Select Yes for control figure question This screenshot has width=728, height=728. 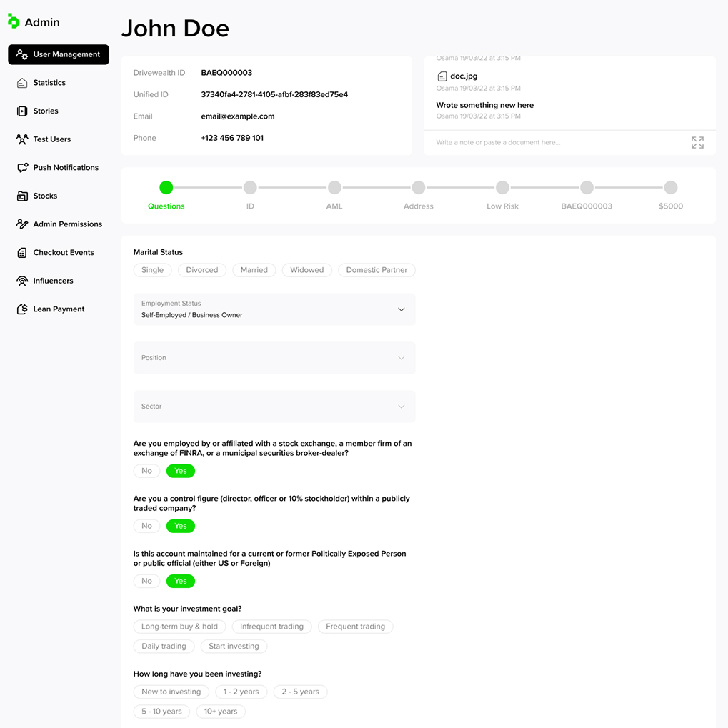[x=181, y=526]
